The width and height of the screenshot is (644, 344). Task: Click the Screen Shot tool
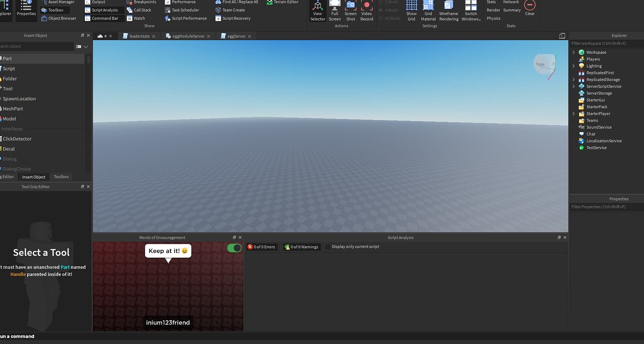pyautogui.click(x=350, y=9)
